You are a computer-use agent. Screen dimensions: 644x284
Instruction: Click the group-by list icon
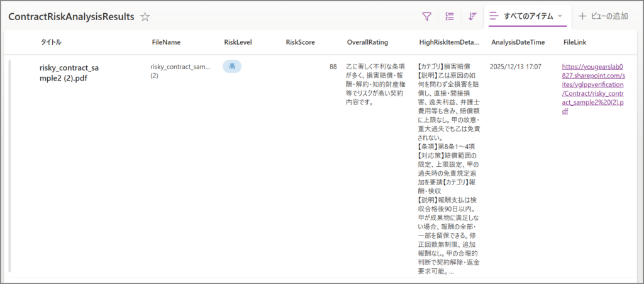coord(450,16)
